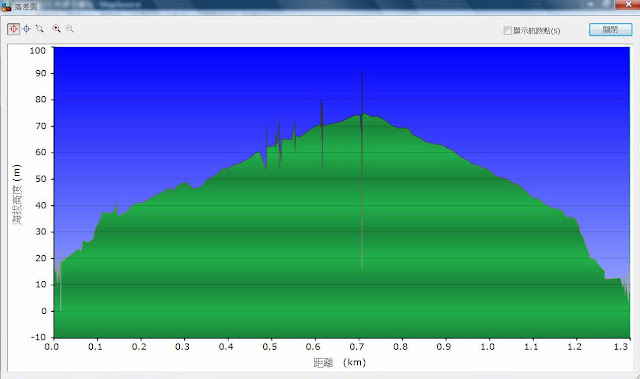640x379 pixels.
Task: Click the window title text in the title bar
Action: point(26,6)
